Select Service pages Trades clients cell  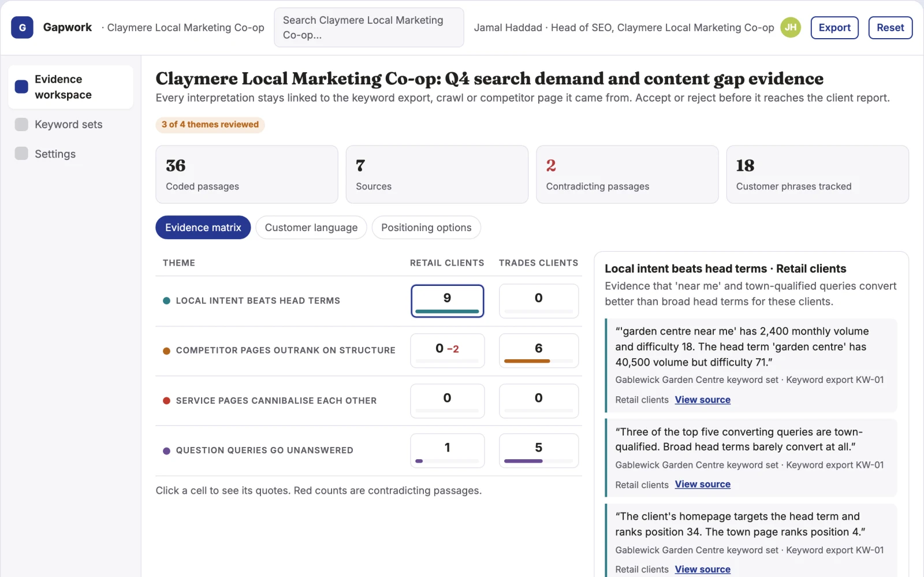538,401
